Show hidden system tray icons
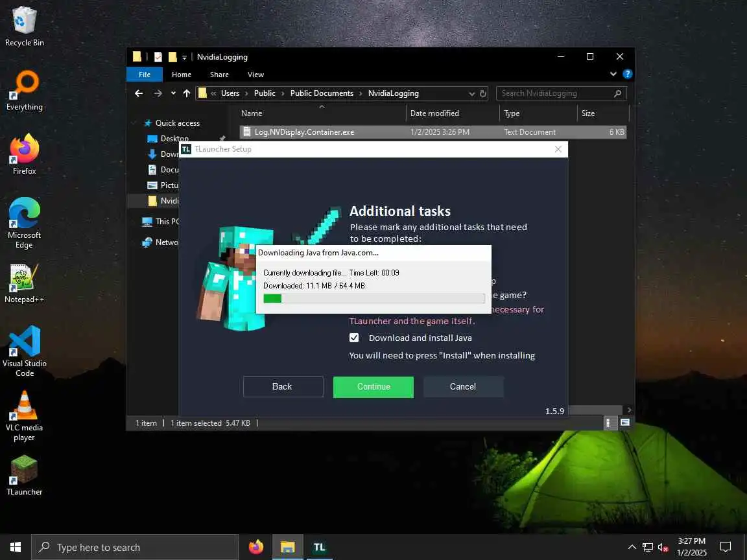747x560 pixels. pos(632,547)
